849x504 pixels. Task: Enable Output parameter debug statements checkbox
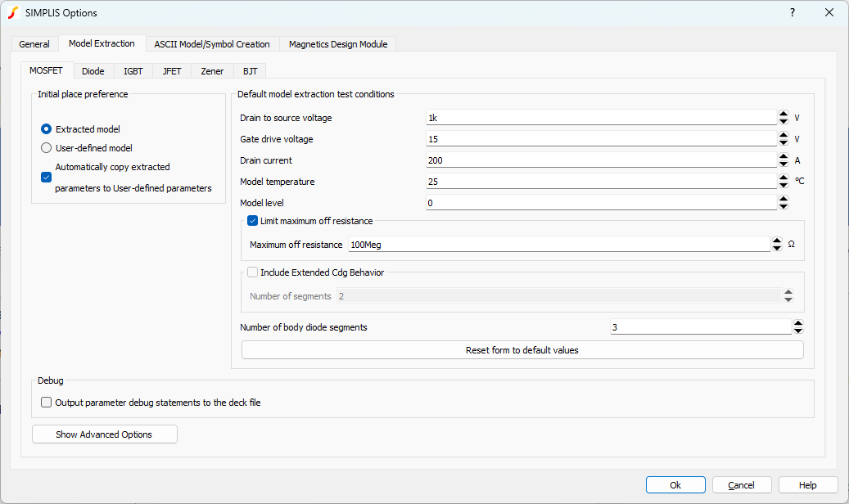click(47, 403)
